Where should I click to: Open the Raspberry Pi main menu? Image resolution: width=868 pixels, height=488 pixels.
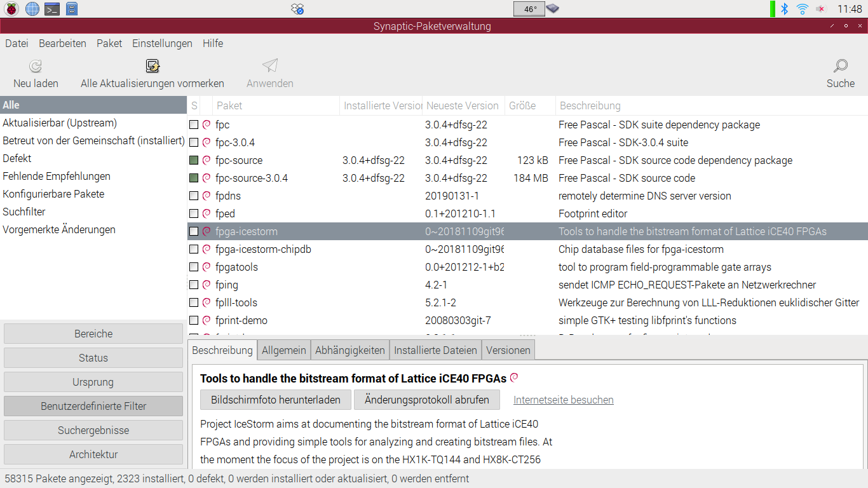coord(11,9)
